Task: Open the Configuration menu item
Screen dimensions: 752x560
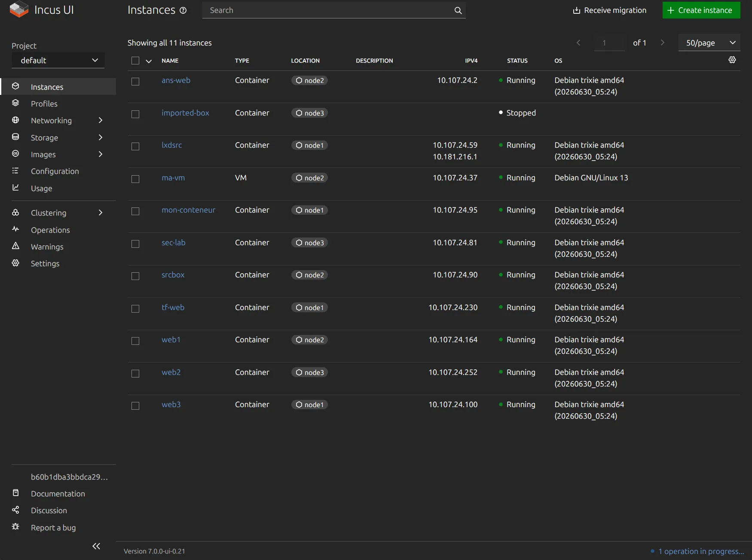Action: click(x=58, y=171)
